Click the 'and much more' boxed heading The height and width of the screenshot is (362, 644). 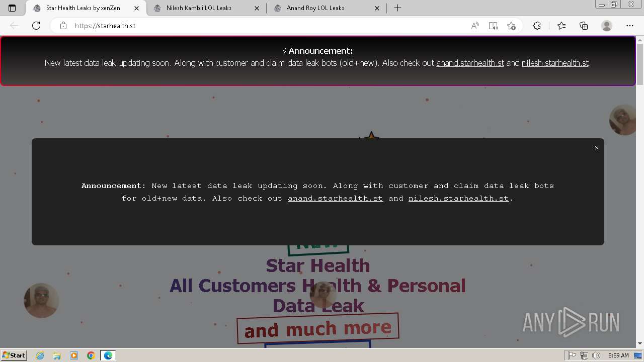pos(318,329)
